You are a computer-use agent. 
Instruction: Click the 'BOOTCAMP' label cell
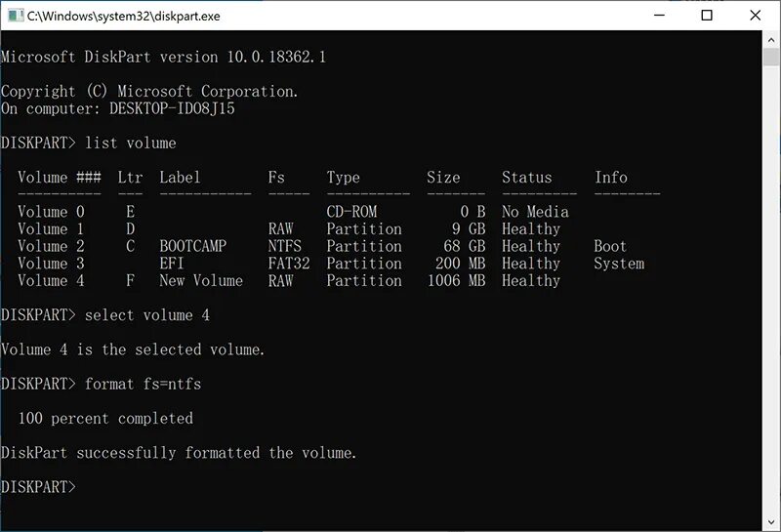[192, 246]
